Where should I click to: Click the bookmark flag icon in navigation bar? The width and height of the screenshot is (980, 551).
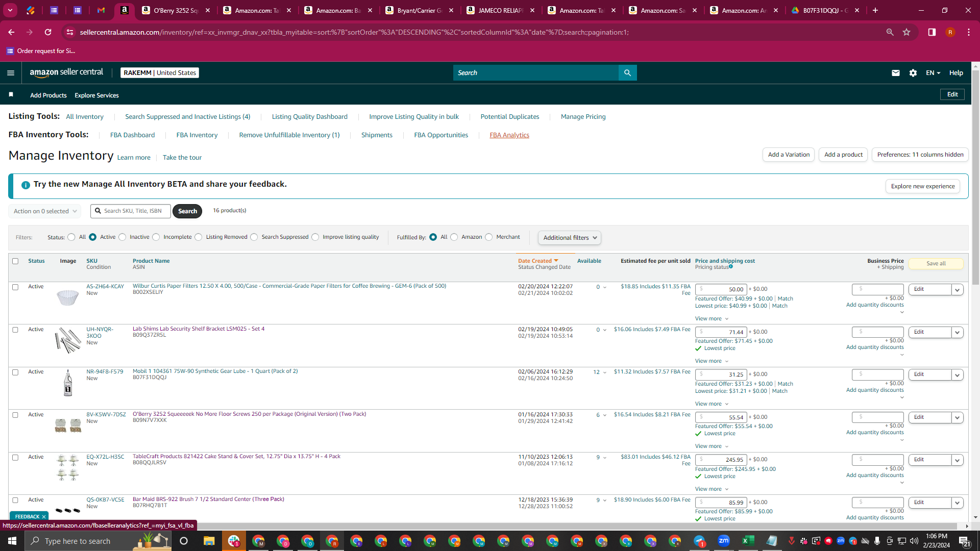tap(11, 95)
